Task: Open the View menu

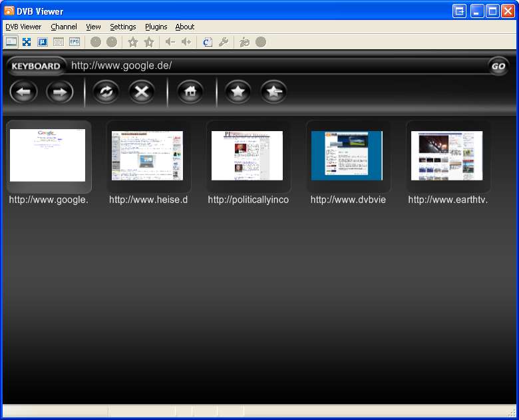Action: point(94,27)
